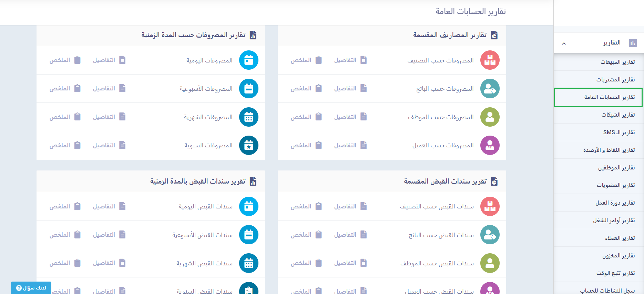Open تقارير المبيعات in the sidebar
Image resolution: width=644 pixels, height=294 pixels.
(x=617, y=62)
